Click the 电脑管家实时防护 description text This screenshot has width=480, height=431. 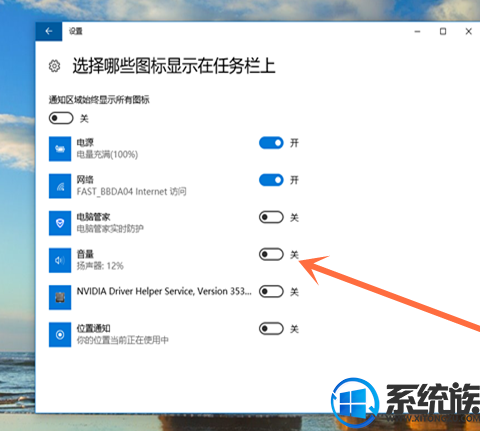(110, 229)
